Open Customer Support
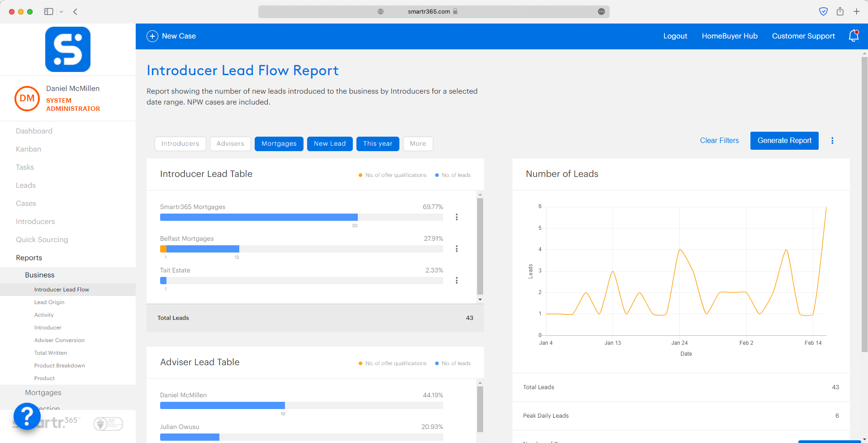This screenshot has width=868, height=443. [803, 36]
